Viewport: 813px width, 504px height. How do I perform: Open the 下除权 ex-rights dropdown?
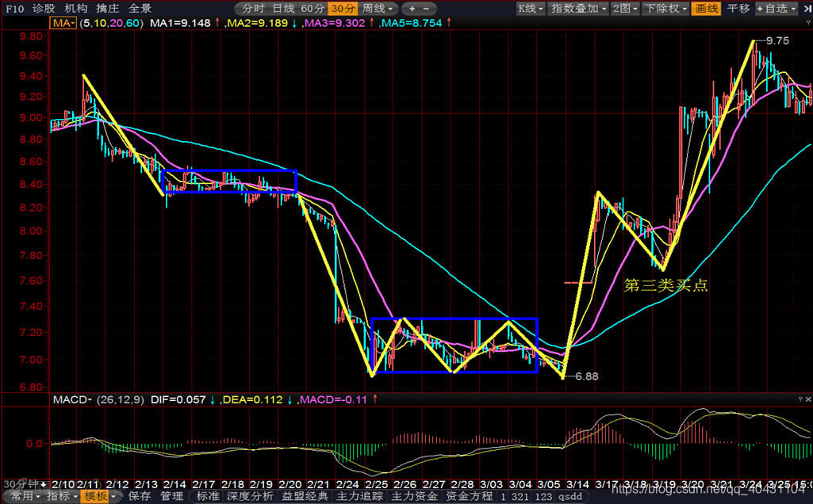point(665,9)
